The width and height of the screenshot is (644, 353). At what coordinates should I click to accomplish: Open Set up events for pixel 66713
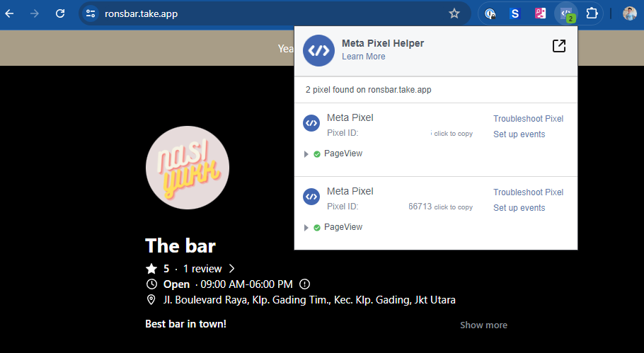(519, 208)
